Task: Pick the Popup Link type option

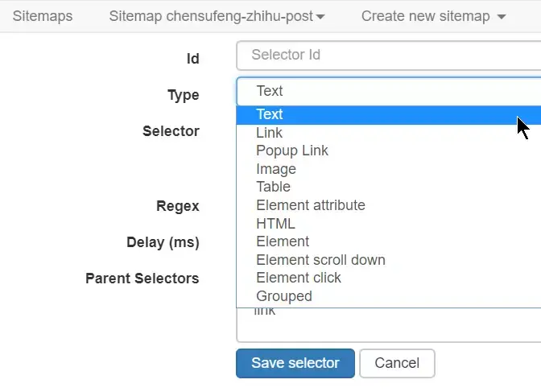Action: point(291,151)
